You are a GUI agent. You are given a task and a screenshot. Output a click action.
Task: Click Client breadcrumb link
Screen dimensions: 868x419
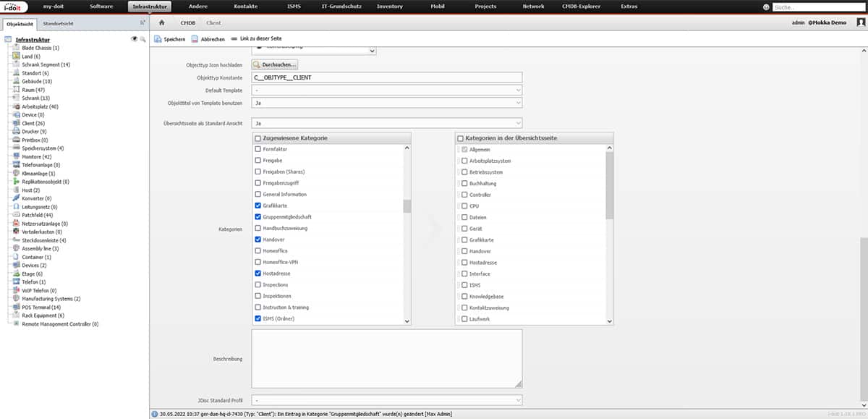click(x=214, y=23)
